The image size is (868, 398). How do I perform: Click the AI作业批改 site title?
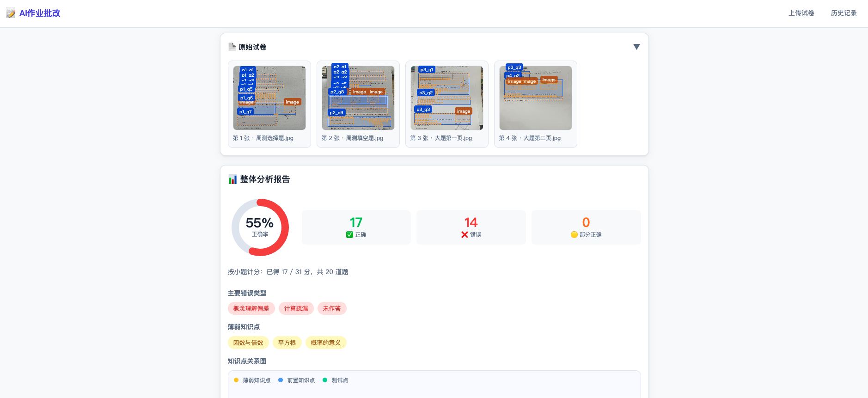(x=40, y=13)
